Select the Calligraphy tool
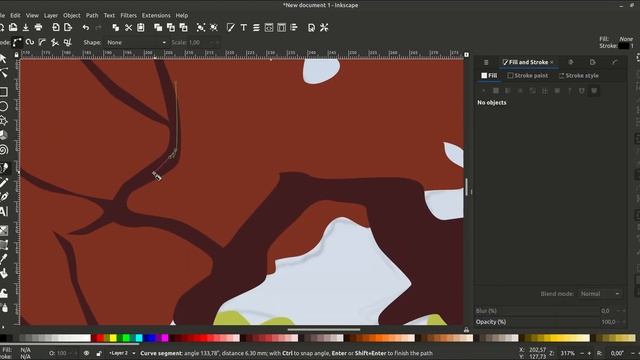This screenshot has height=360, width=640. pos(4,197)
